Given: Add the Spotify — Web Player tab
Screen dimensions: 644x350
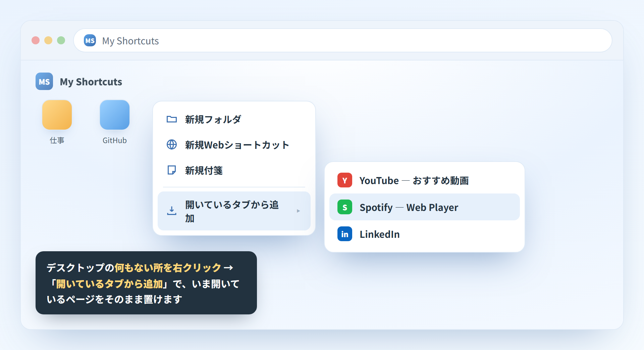Looking at the screenshot, I should tap(425, 207).
